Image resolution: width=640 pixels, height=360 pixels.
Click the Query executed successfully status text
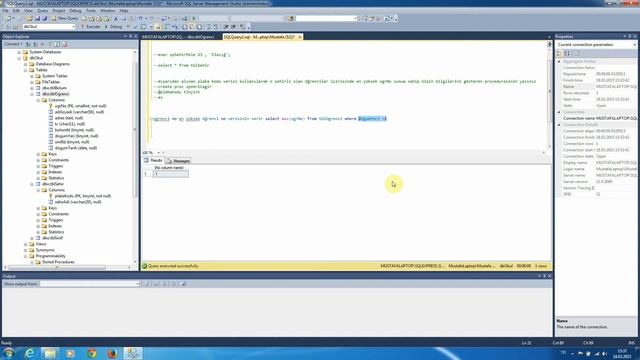(x=173, y=266)
